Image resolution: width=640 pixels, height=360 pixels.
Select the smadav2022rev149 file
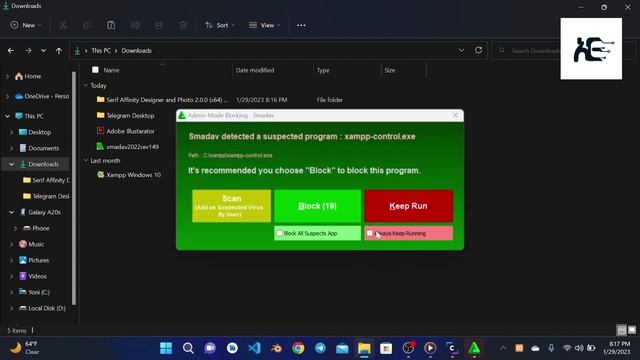point(128,147)
